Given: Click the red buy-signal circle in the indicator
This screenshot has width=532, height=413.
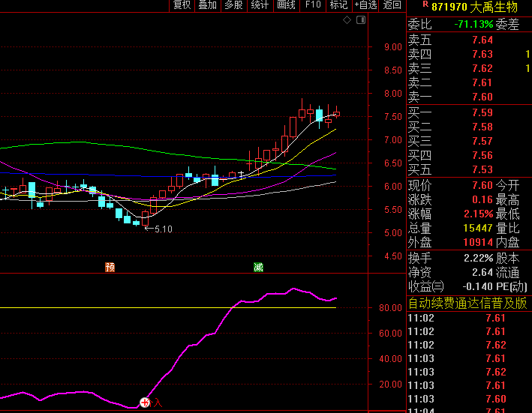Looking at the screenshot, I should (x=145, y=403).
